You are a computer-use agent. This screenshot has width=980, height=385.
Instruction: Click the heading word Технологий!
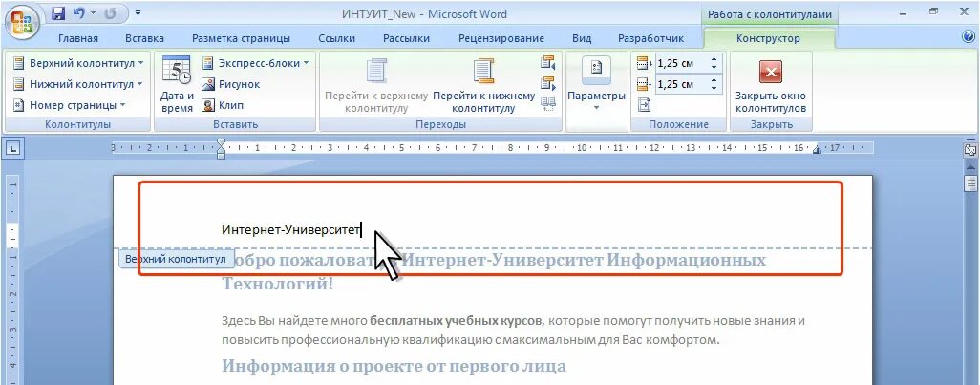(x=278, y=284)
